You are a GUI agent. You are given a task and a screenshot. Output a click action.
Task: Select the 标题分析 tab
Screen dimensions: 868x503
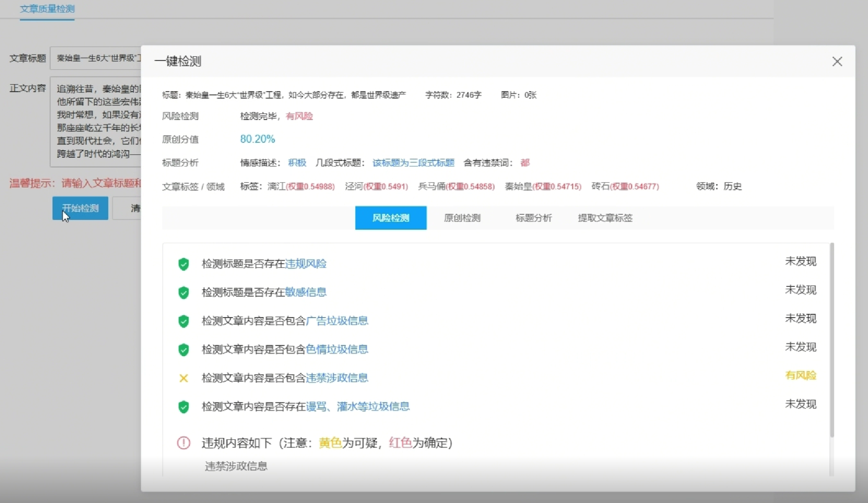tap(533, 218)
